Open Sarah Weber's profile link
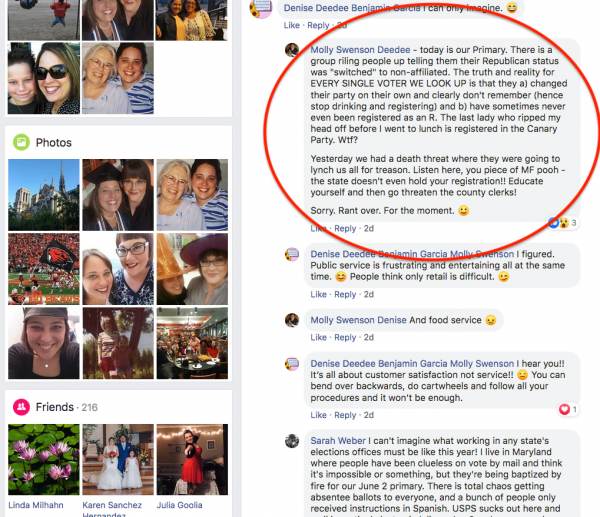The height and width of the screenshot is (517, 600). tap(338, 441)
